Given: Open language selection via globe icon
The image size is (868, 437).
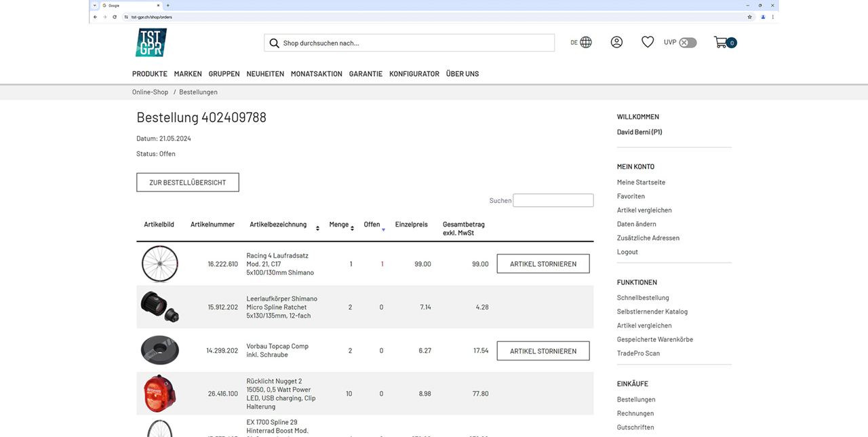Looking at the screenshot, I should click(x=586, y=42).
